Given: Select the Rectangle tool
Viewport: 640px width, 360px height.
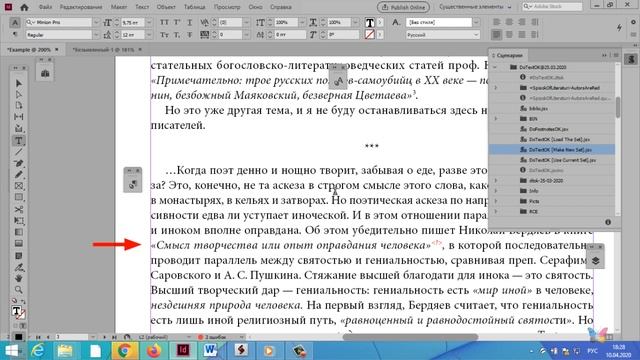Looking at the screenshot, I should coord(19,198).
